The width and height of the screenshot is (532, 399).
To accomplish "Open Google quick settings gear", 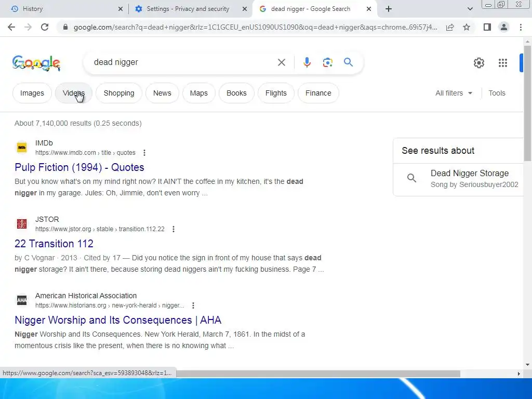I will click(x=478, y=63).
